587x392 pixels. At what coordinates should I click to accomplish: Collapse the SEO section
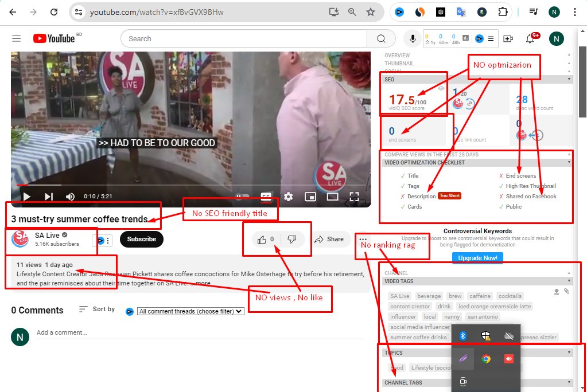pos(477,79)
